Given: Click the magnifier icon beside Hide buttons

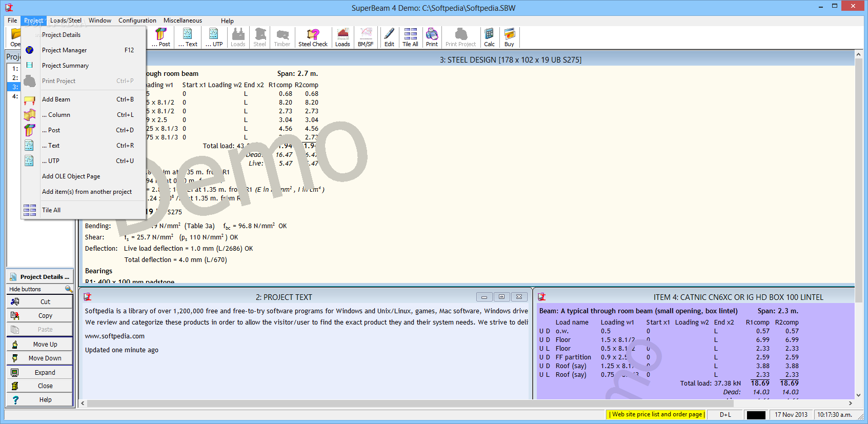Looking at the screenshot, I should (68, 289).
